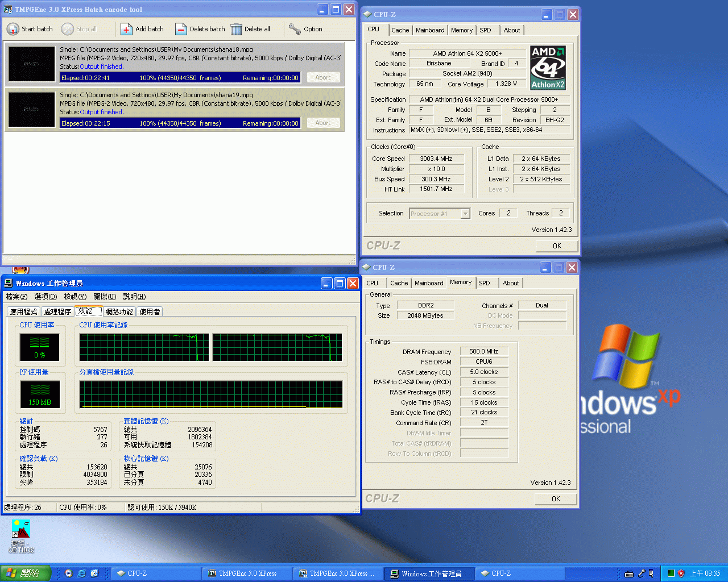Open the 檔案(F) menu in Task Manager
The image size is (728, 582).
click(x=16, y=297)
